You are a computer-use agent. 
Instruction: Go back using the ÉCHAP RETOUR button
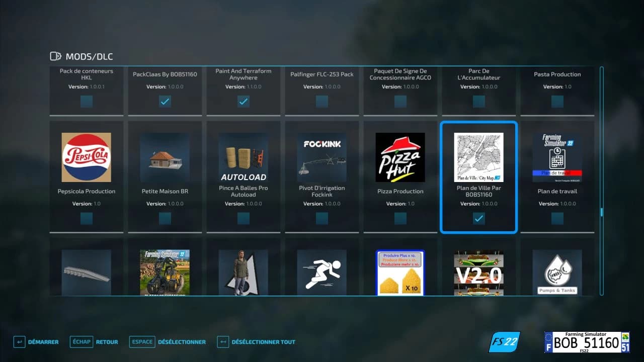(94, 342)
